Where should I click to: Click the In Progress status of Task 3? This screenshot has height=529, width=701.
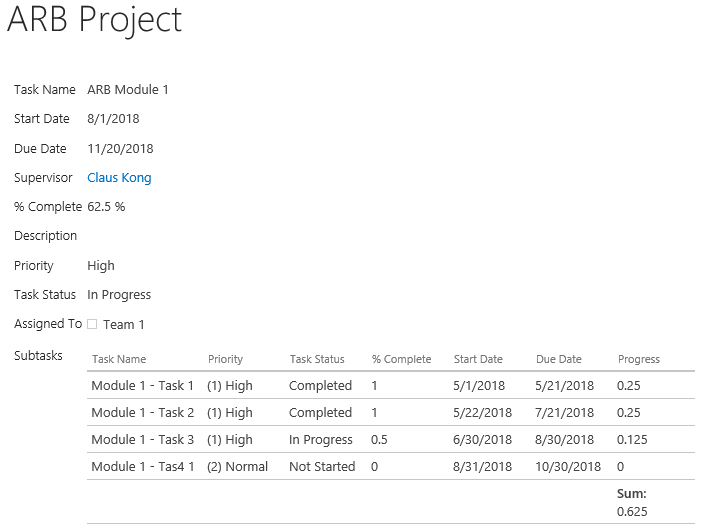pos(321,440)
